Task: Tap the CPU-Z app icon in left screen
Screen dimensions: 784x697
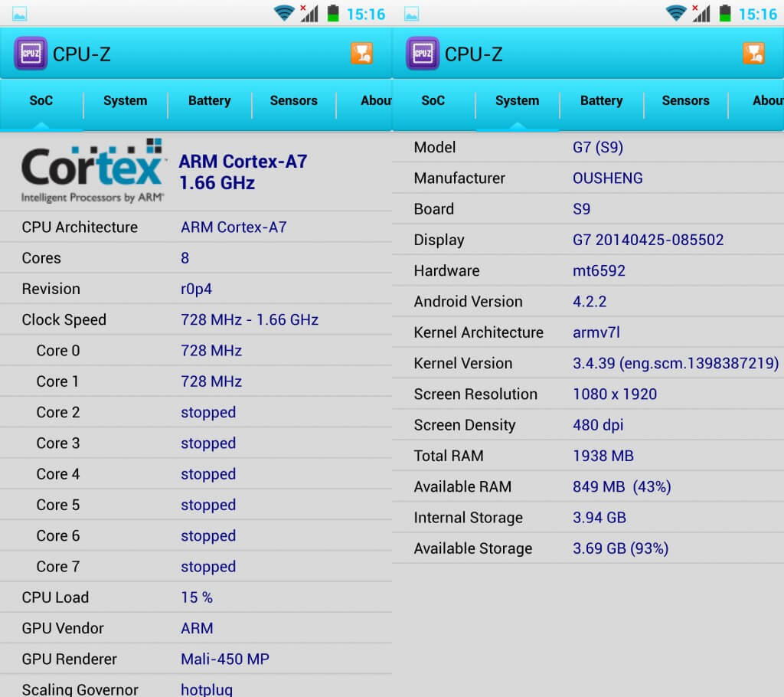Action: pos(31,53)
